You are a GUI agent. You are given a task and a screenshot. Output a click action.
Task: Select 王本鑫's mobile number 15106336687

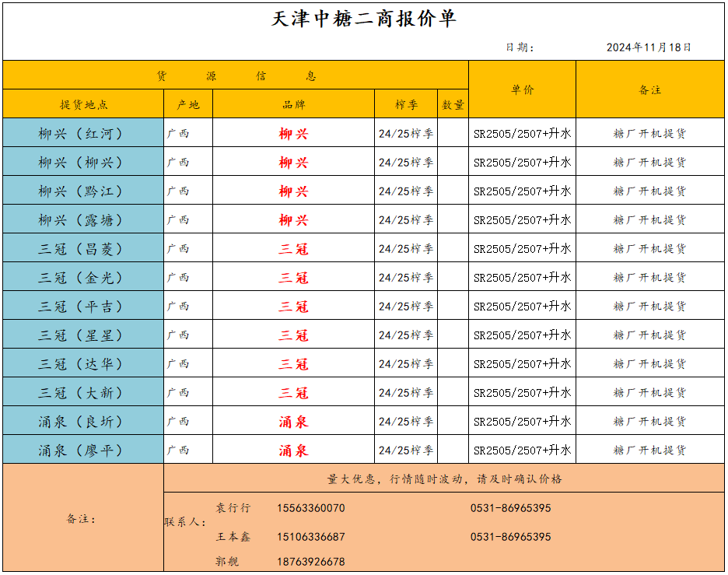click(x=310, y=537)
